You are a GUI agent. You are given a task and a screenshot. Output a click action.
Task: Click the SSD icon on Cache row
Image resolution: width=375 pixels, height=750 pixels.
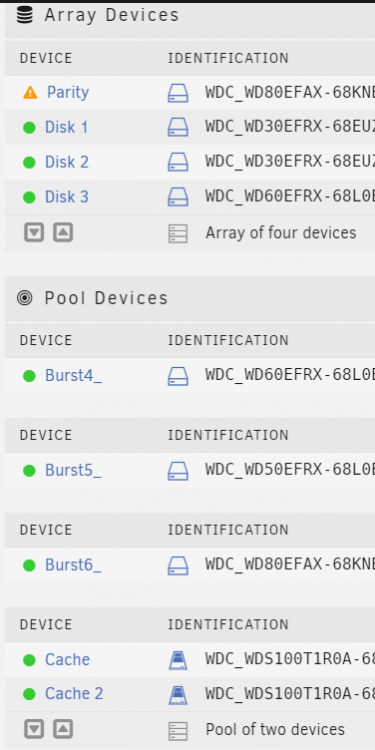click(x=178, y=661)
